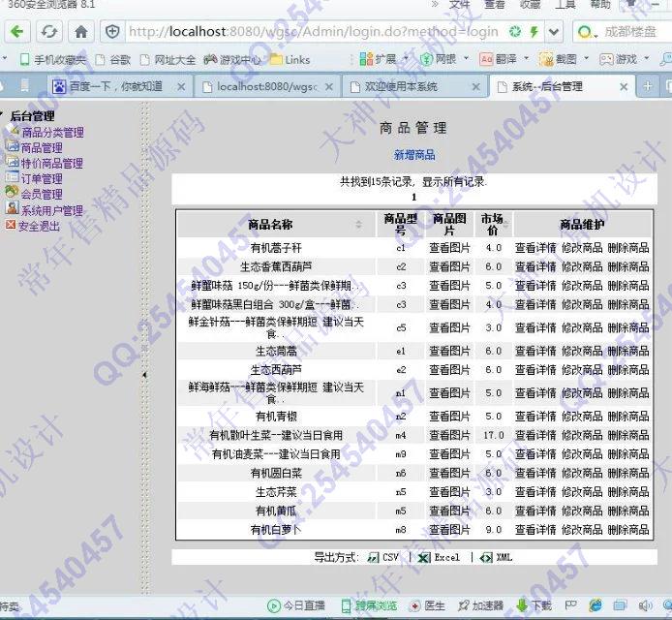Click the lightning speed-mode icon

pyautogui.click(x=534, y=31)
